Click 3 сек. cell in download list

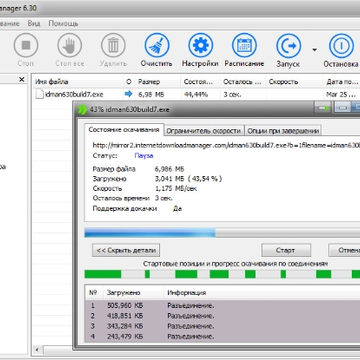click(x=232, y=94)
